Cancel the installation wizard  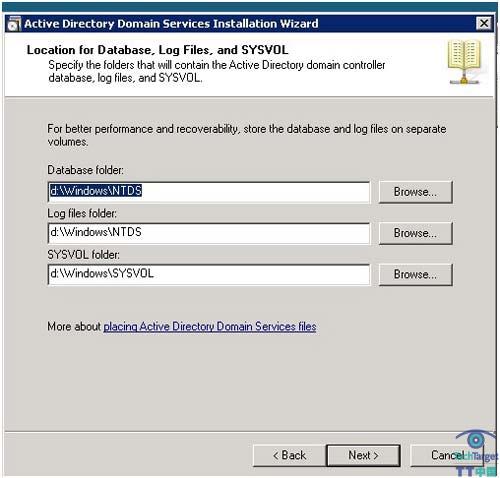[x=447, y=455]
